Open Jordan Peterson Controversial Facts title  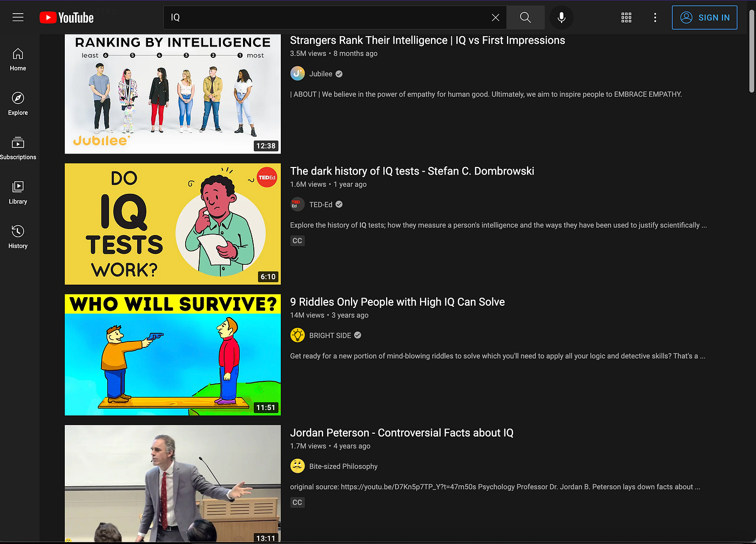click(402, 433)
